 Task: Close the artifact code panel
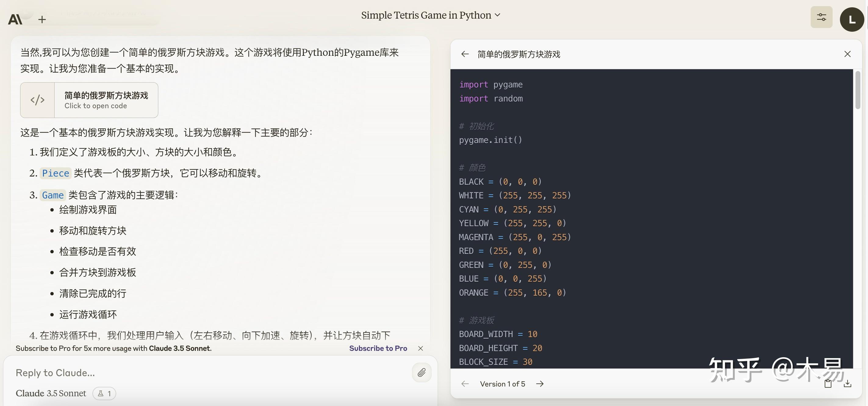click(847, 54)
